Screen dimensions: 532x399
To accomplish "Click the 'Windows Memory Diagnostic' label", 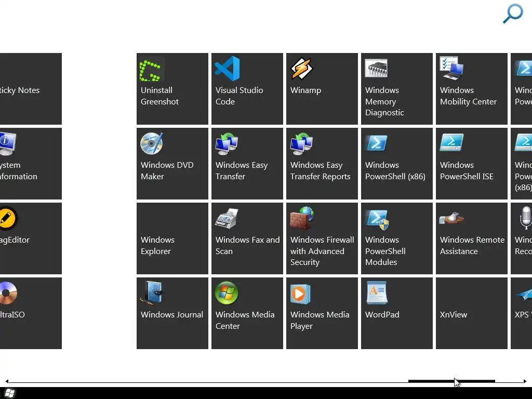I will [384, 101].
